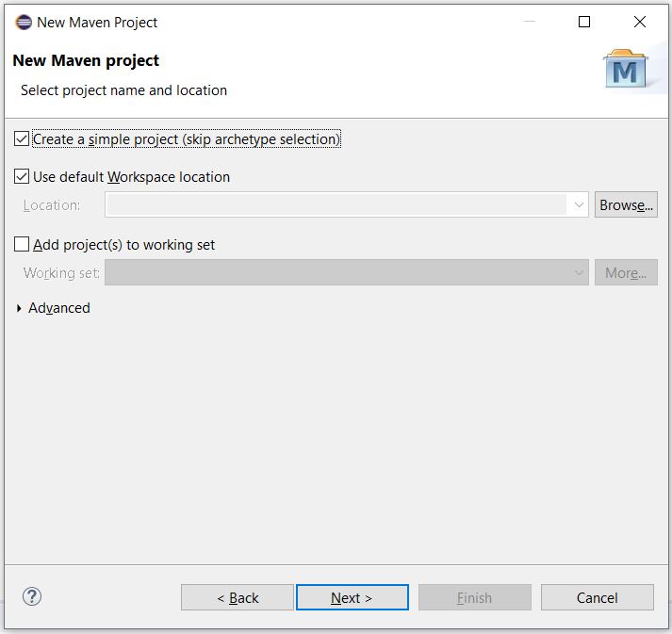Screen dimensions: 672x634
Task: Click the More... working set button
Action: pyautogui.click(x=626, y=273)
